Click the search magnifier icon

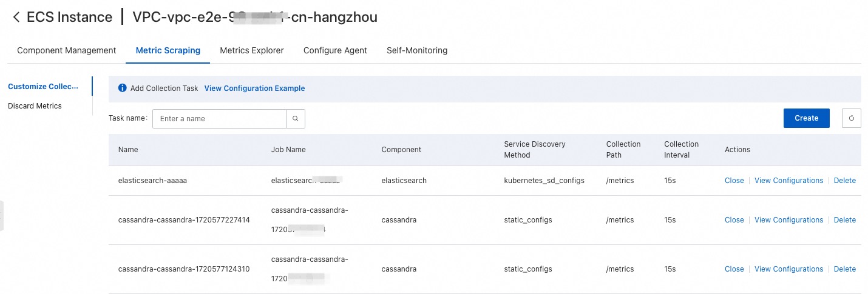295,119
